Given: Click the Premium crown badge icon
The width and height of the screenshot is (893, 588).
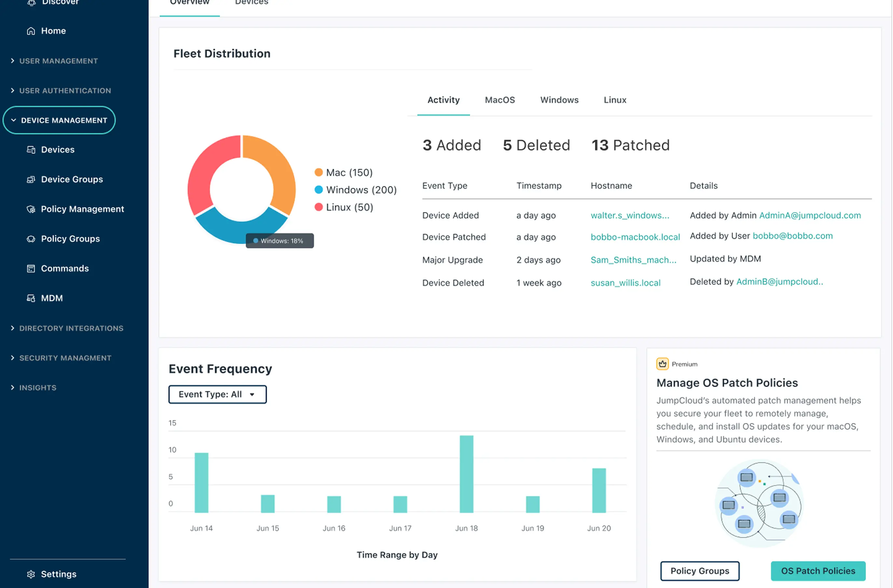Looking at the screenshot, I should click(662, 364).
